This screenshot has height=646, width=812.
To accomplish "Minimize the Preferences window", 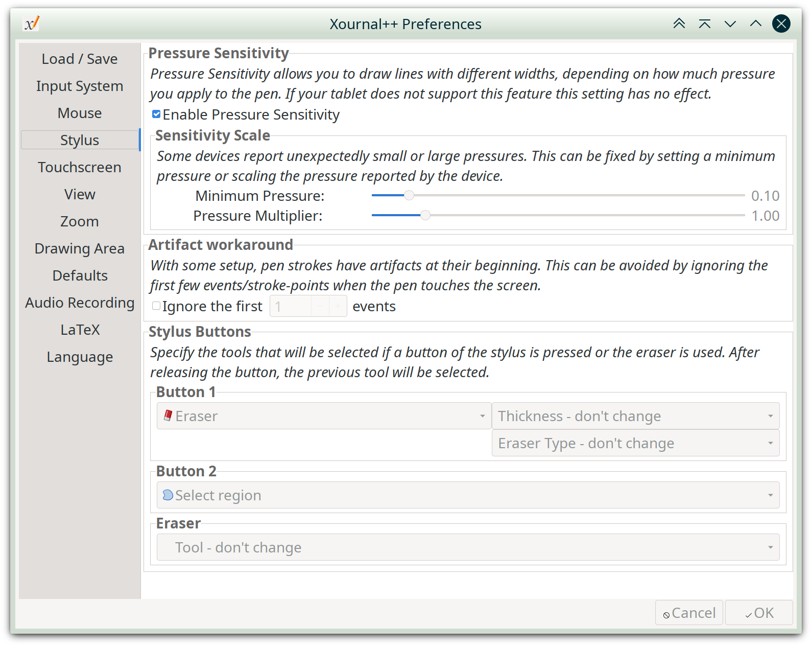I will pos(730,24).
